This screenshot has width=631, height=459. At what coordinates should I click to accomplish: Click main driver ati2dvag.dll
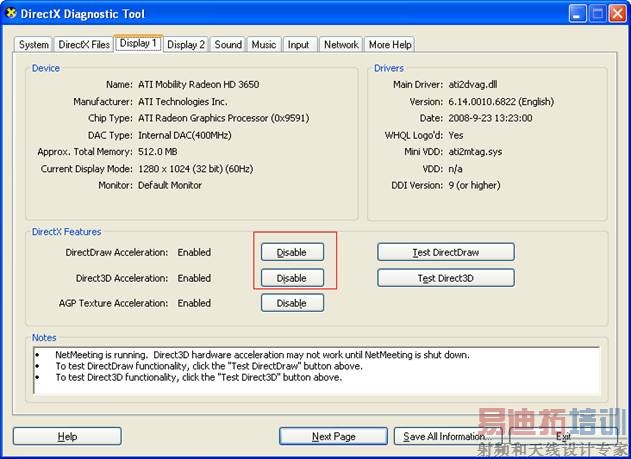[x=473, y=84]
